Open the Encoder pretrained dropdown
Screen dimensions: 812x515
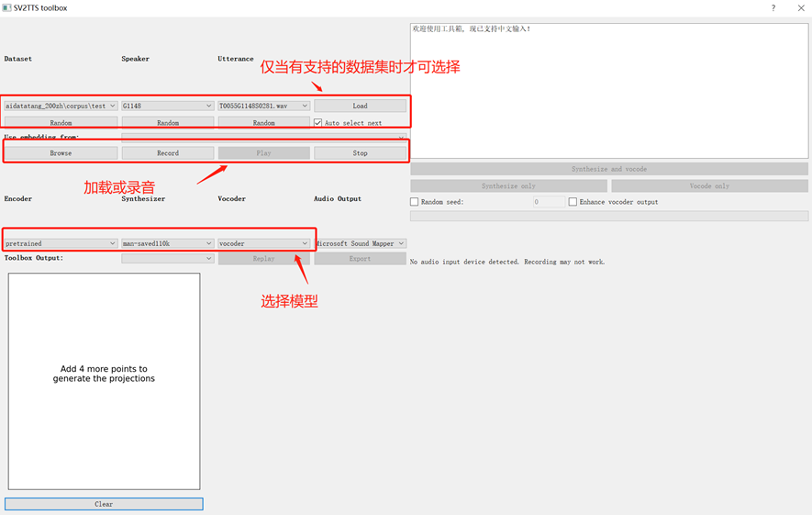(x=61, y=243)
